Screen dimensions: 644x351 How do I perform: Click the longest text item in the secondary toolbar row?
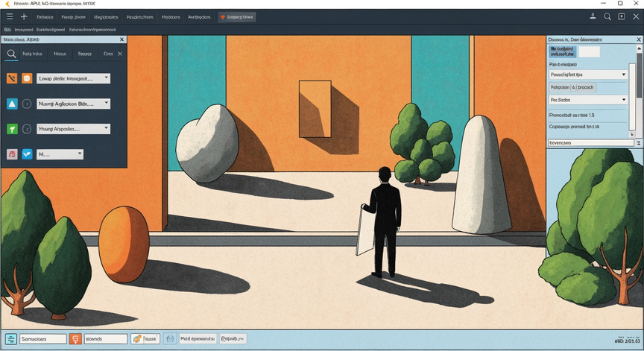click(92, 30)
